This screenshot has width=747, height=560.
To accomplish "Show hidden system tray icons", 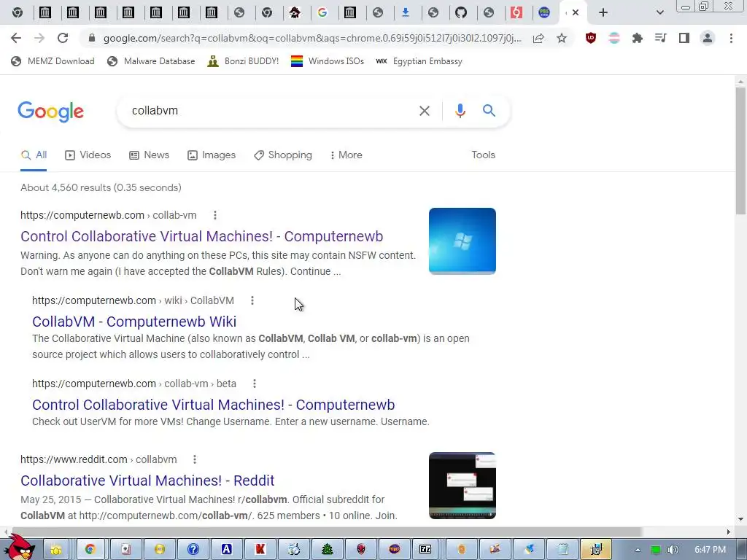I will click(638, 550).
